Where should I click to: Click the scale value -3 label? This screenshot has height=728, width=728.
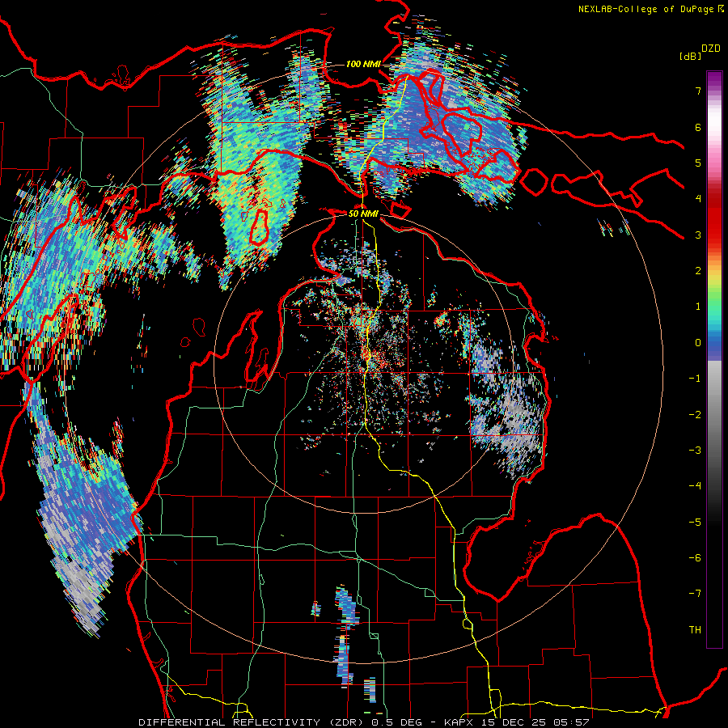click(x=695, y=451)
